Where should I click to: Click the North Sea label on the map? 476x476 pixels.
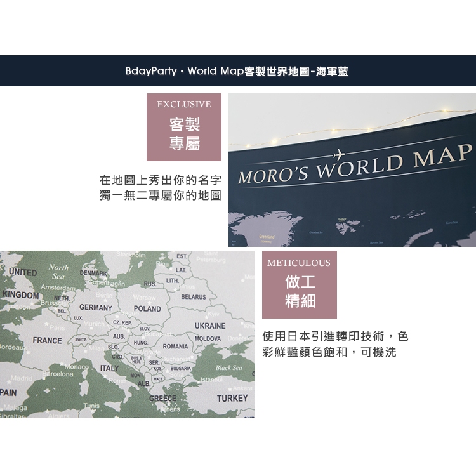[58, 272]
